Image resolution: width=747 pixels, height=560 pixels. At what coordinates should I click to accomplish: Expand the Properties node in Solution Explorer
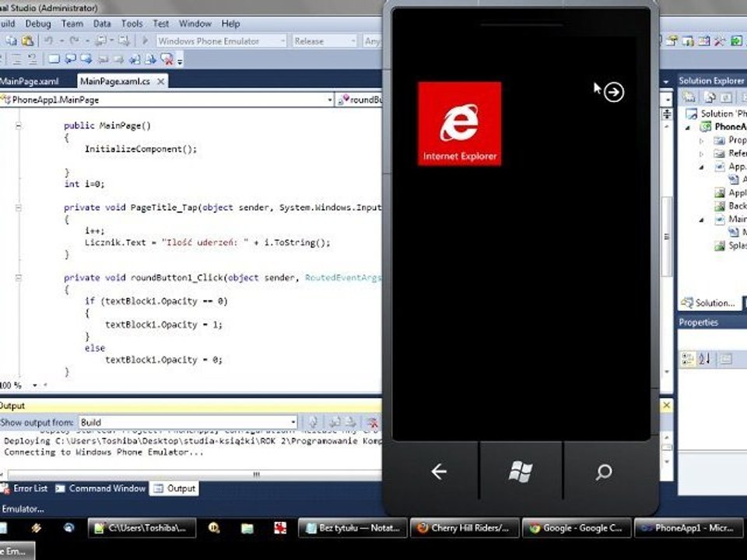coord(701,141)
